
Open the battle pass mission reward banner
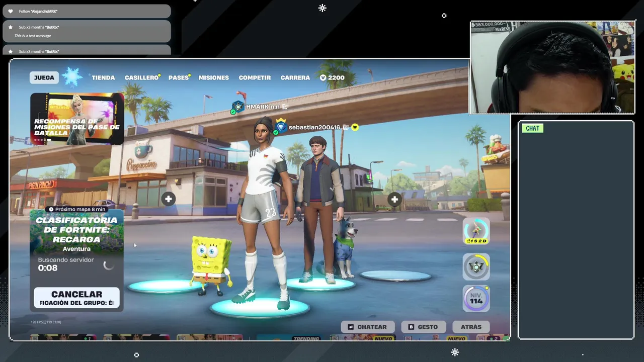[77, 119]
